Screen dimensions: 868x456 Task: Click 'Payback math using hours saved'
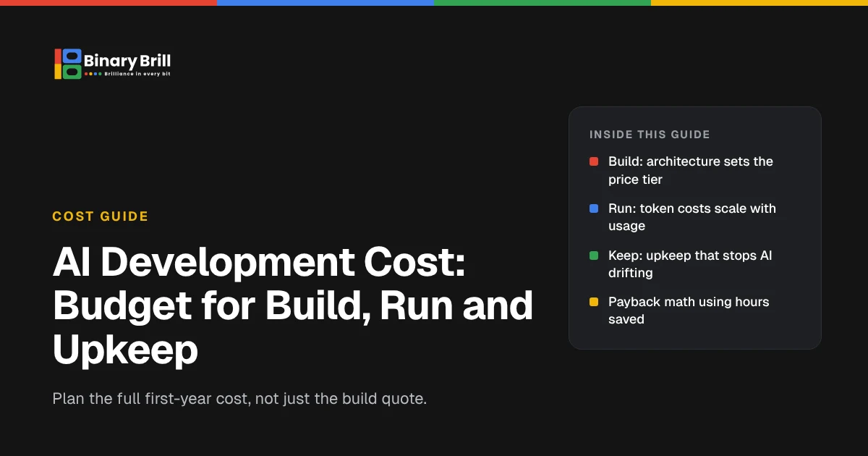[x=689, y=311]
